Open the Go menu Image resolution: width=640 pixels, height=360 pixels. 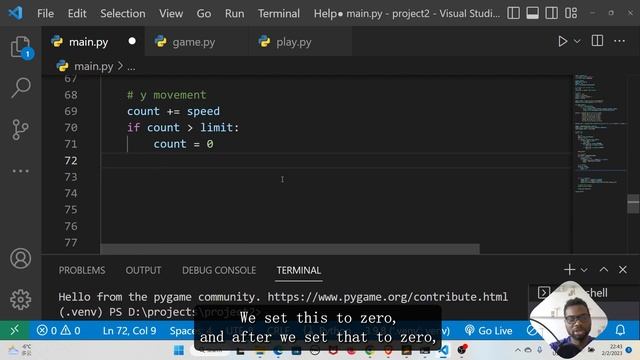tap(204, 13)
